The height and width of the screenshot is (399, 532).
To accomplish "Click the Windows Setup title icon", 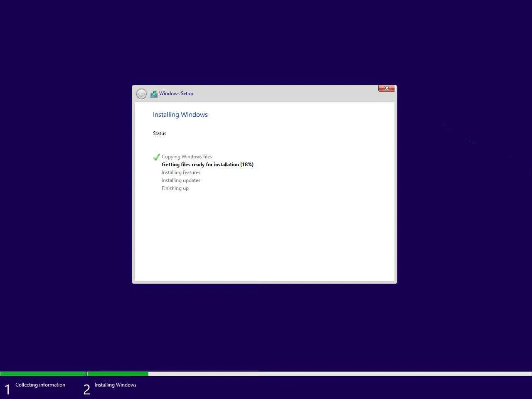I will (154, 94).
